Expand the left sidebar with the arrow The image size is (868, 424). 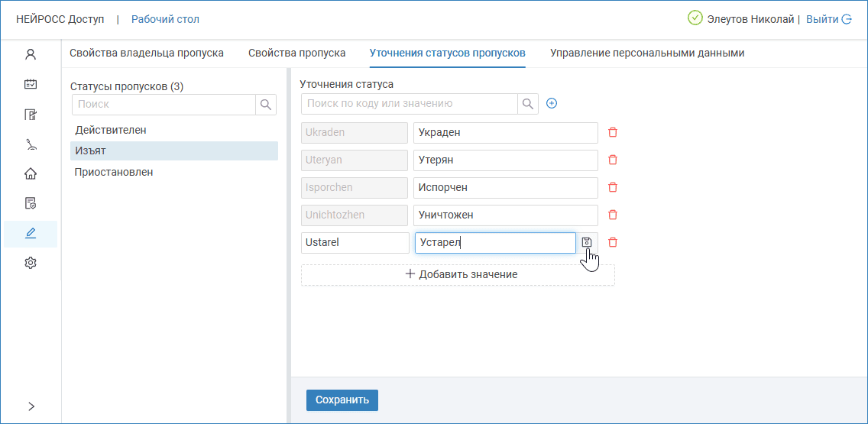pyautogui.click(x=31, y=406)
